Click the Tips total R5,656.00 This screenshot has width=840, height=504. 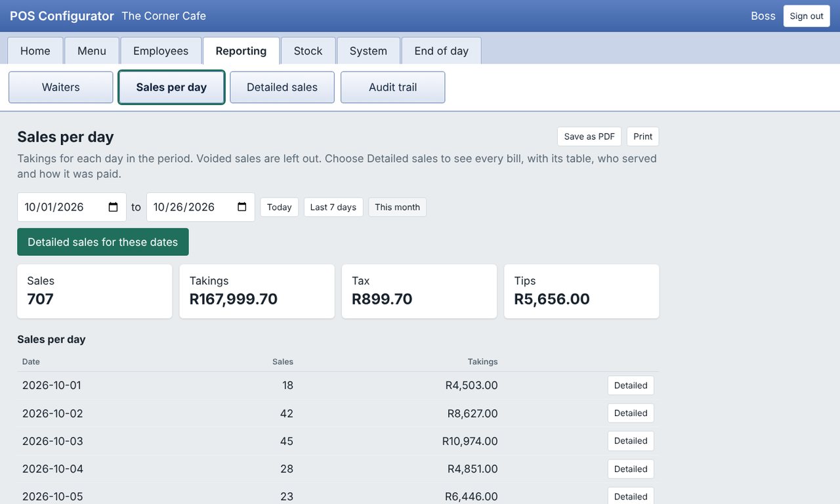(x=552, y=299)
